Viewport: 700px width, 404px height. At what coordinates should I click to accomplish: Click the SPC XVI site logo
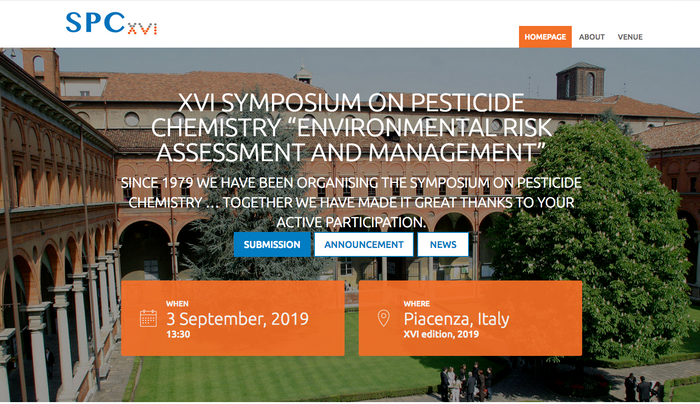tap(110, 22)
